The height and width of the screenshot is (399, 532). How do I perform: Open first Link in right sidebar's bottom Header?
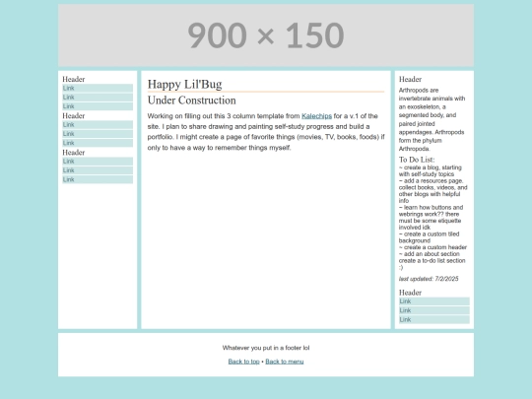click(434, 301)
